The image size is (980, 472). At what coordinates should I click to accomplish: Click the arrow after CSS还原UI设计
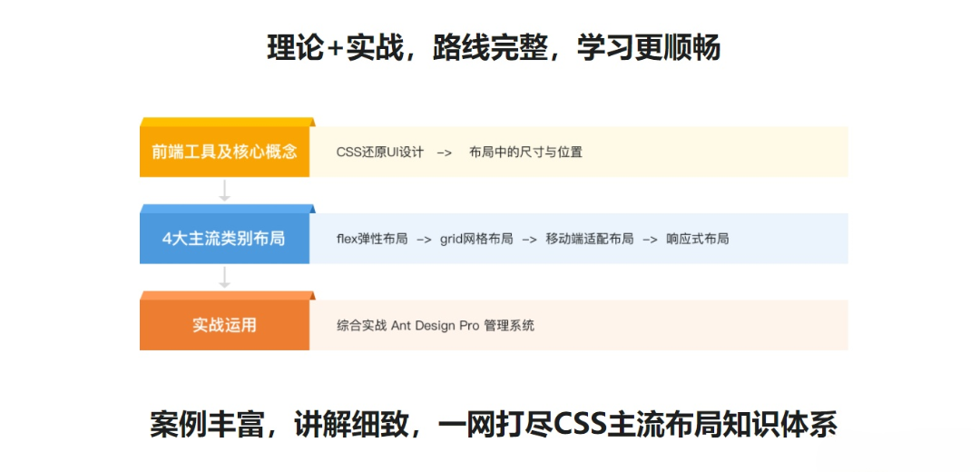pos(445,152)
